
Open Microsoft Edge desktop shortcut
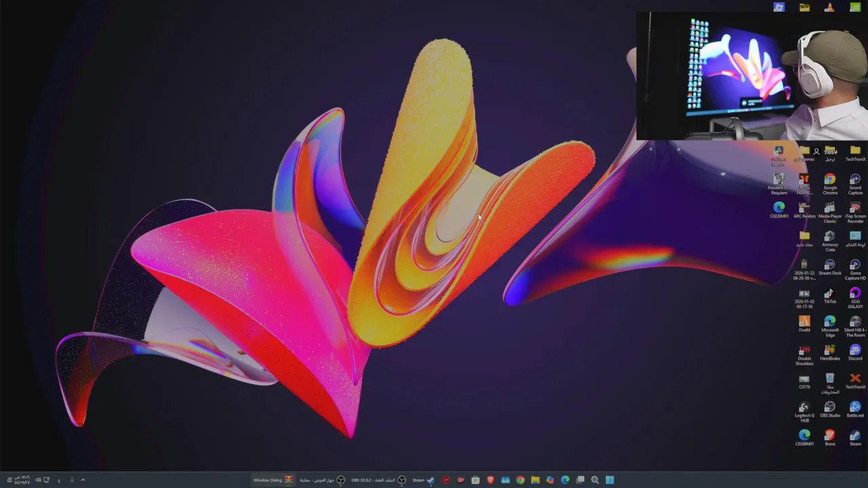coord(830,327)
